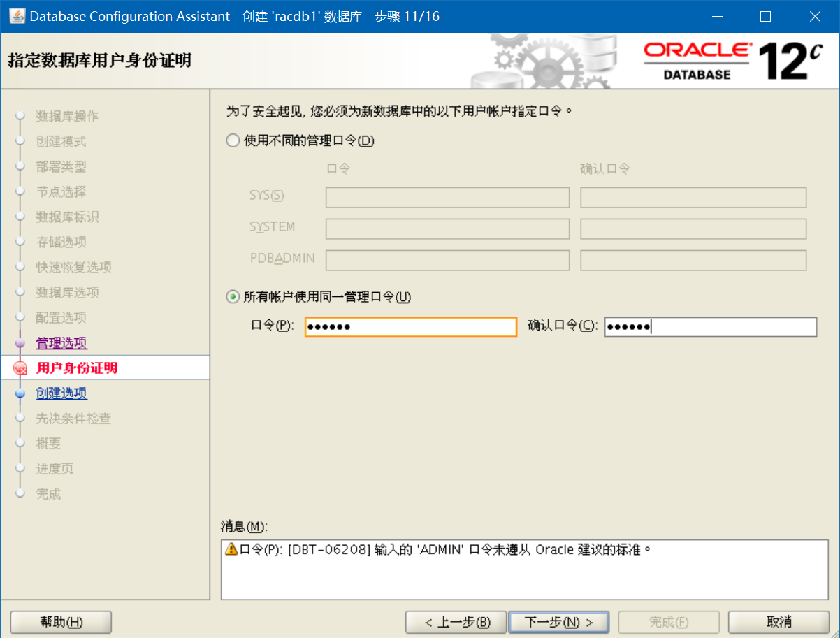840x638 pixels.
Task: Click the 节点选择 step label
Action: [x=61, y=192]
